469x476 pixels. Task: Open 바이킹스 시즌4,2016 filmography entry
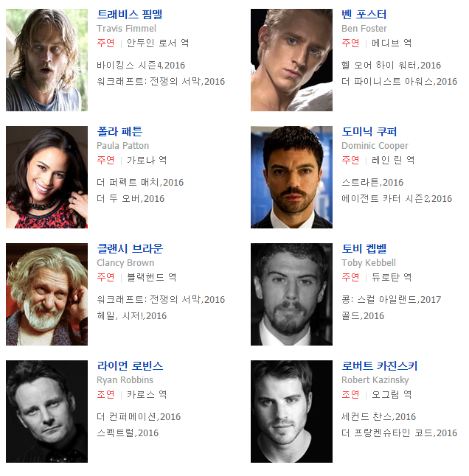[x=141, y=66]
